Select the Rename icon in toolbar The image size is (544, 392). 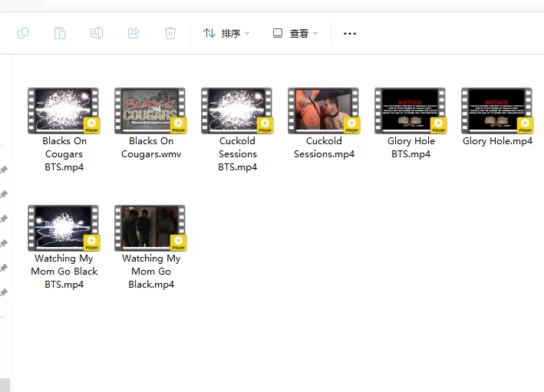(97, 33)
